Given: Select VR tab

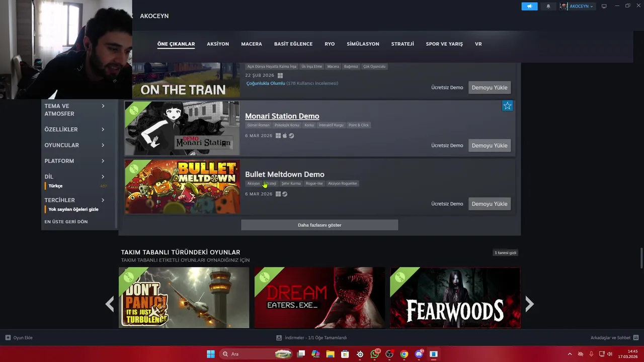Looking at the screenshot, I should [x=478, y=44].
